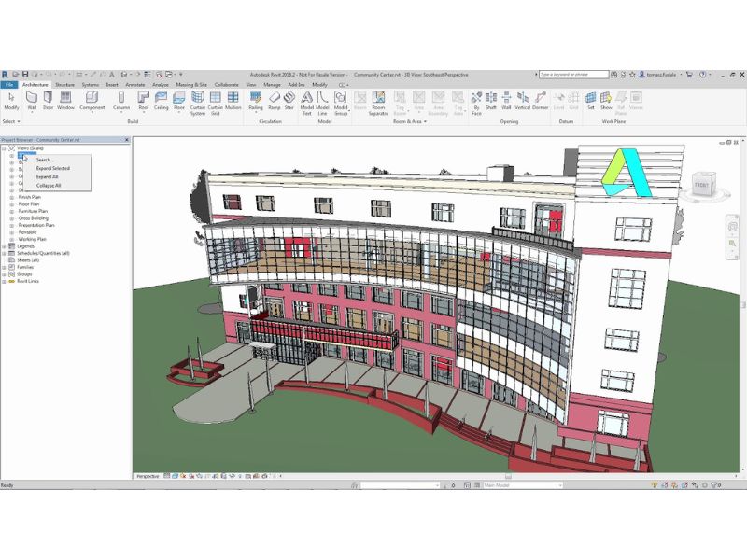This screenshot has height=560, width=747.
Task: Switch to the Structure ribbon tab
Action: [x=64, y=84]
